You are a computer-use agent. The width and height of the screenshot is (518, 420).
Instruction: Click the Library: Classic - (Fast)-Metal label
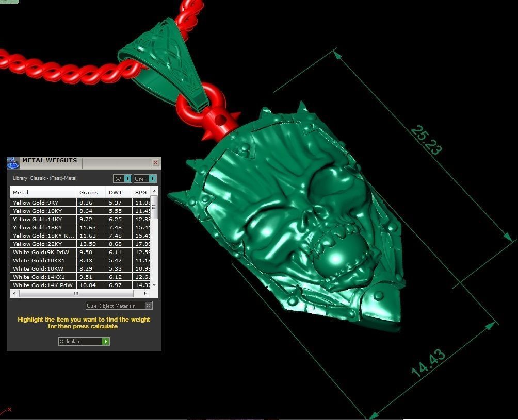[x=44, y=178]
